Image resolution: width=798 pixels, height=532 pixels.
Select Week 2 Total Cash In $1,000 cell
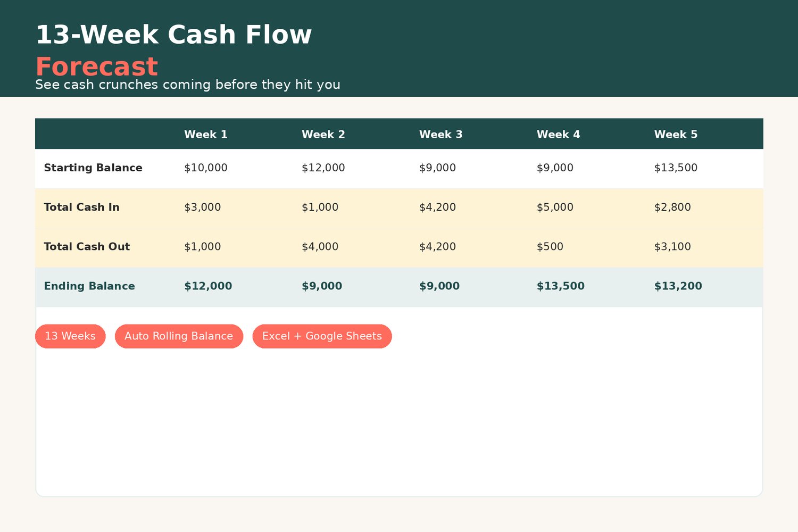(x=320, y=207)
